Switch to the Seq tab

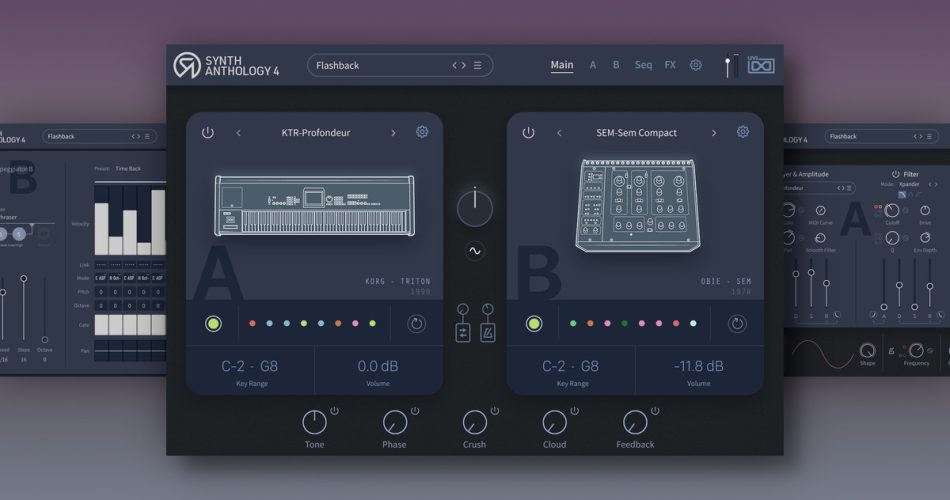(x=643, y=65)
